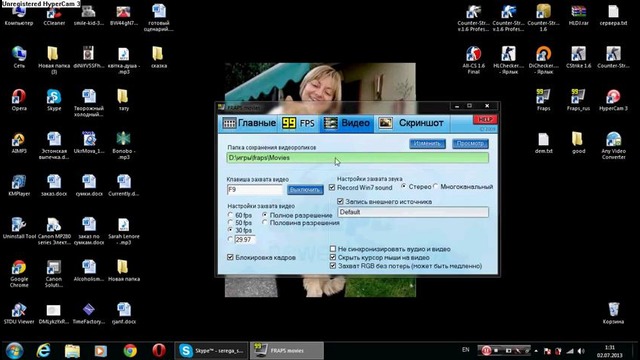Open the Windows Start menu
This screenshot has height=360, width=640.
[x=15, y=351]
